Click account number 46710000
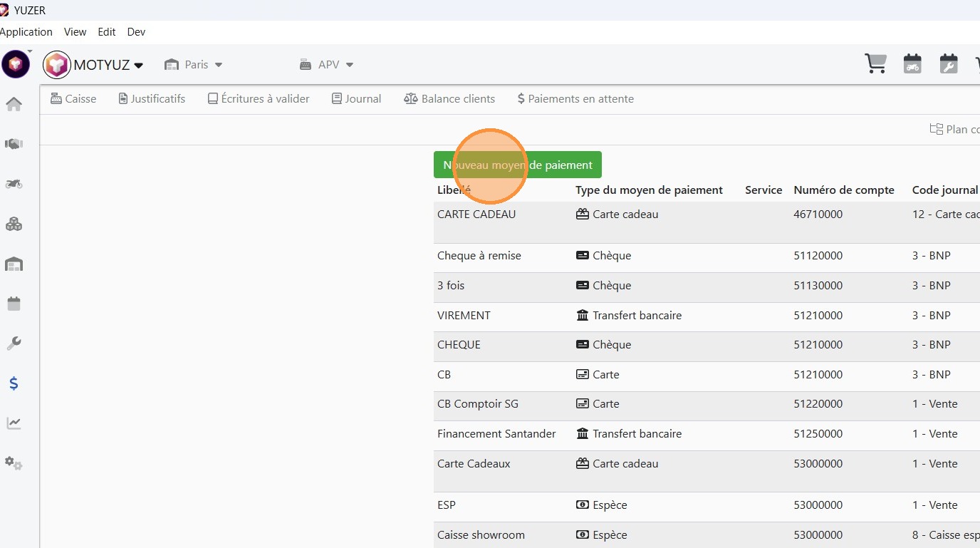 pos(818,214)
